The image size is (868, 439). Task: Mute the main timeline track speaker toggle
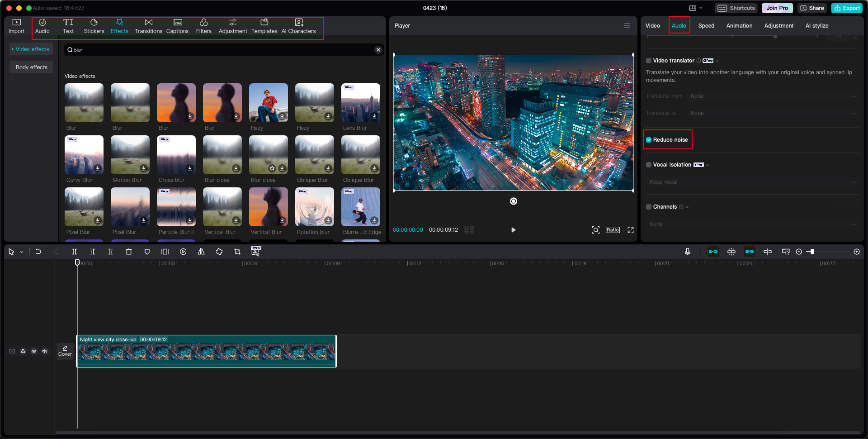click(x=44, y=351)
